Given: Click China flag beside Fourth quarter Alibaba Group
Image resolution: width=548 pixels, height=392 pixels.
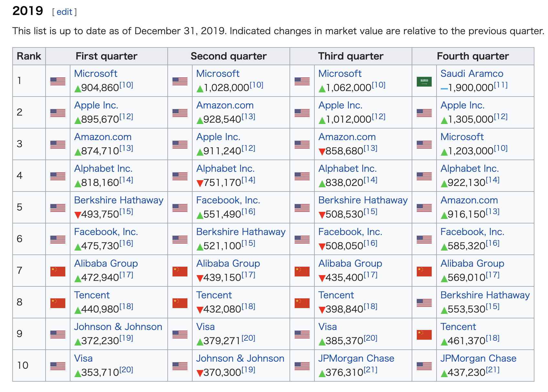Looking at the screenshot, I should click(424, 272).
